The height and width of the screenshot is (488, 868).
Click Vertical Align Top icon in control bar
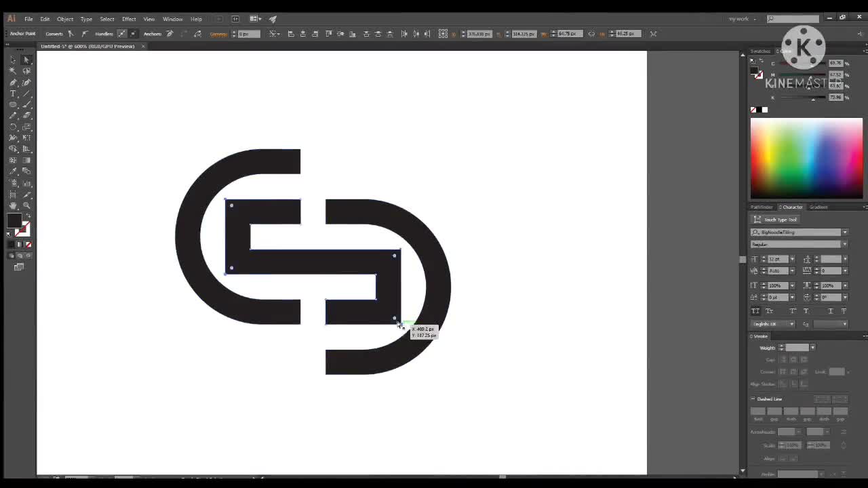click(329, 33)
